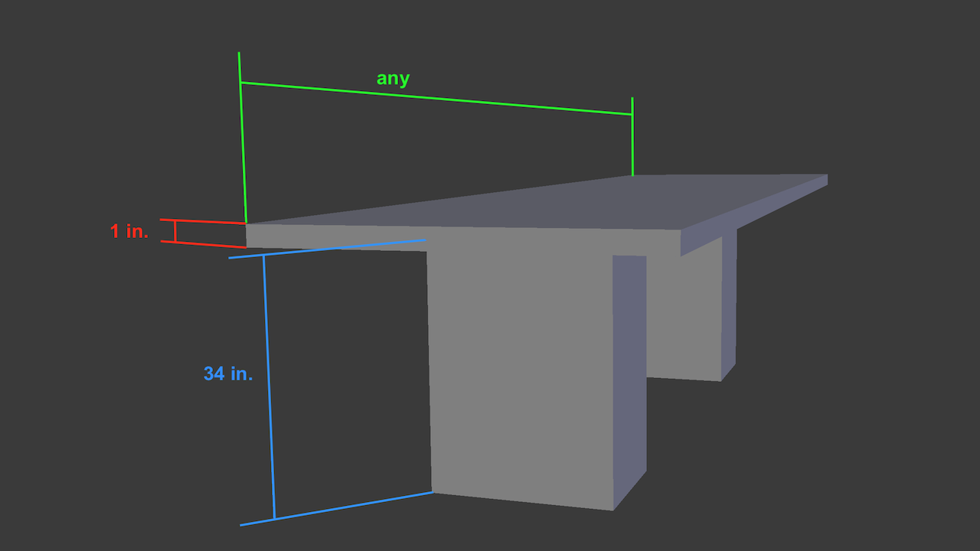Click the green "any" dimension label
This screenshot has width=980, height=551.
[393, 79]
